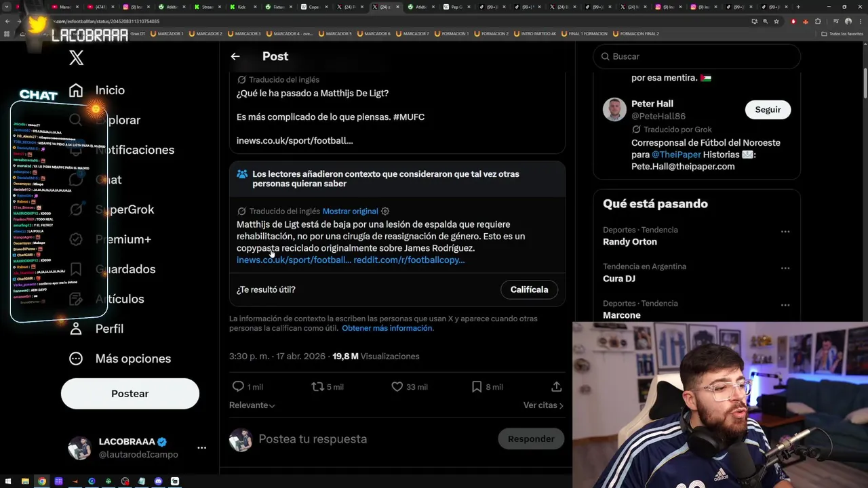Open three-dot menu for Marcone trend
This screenshot has height=488, width=868.
[785, 305]
